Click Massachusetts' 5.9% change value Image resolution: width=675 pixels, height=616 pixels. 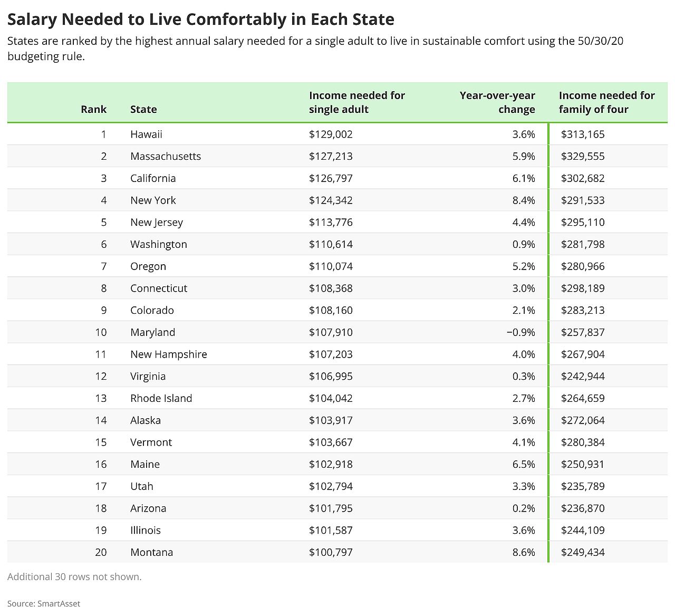[x=524, y=156]
